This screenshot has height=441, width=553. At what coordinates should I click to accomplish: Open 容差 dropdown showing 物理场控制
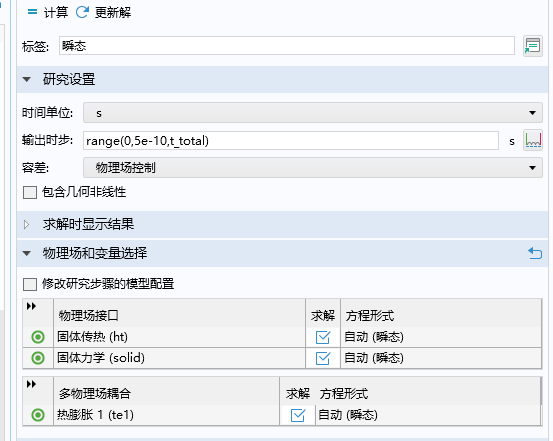313,168
